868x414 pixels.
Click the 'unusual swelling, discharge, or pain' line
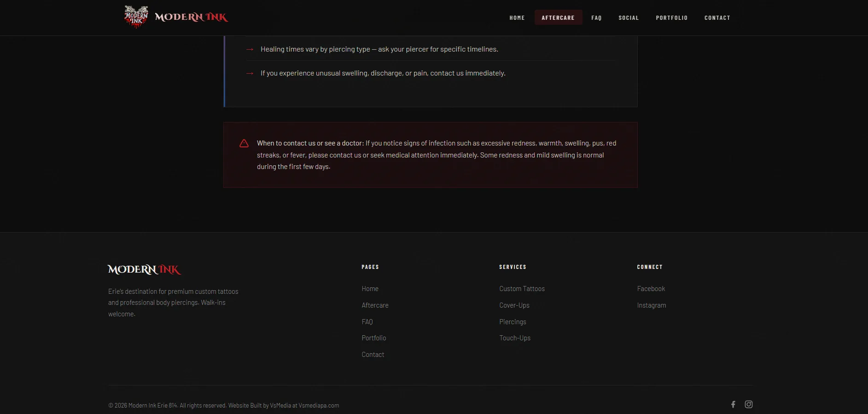[383, 73]
